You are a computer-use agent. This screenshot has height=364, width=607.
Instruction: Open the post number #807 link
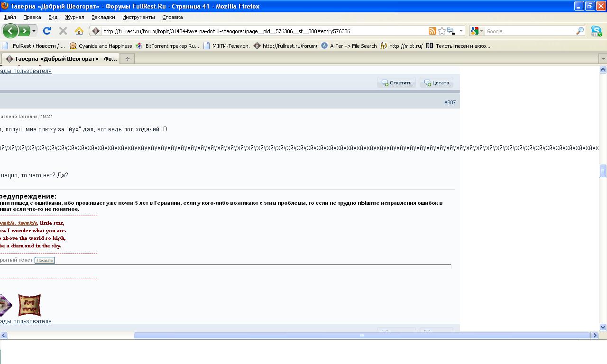(x=450, y=102)
